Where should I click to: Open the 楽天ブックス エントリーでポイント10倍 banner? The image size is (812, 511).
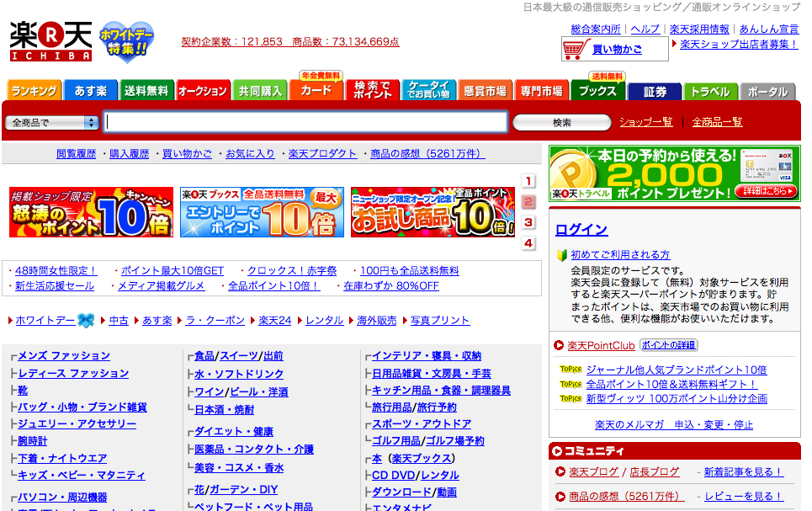click(x=262, y=212)
